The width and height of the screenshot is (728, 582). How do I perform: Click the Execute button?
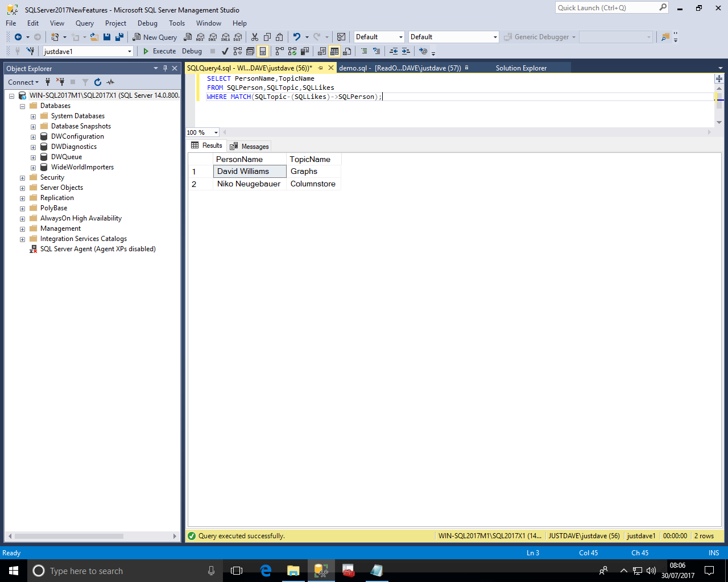point(159,51)
